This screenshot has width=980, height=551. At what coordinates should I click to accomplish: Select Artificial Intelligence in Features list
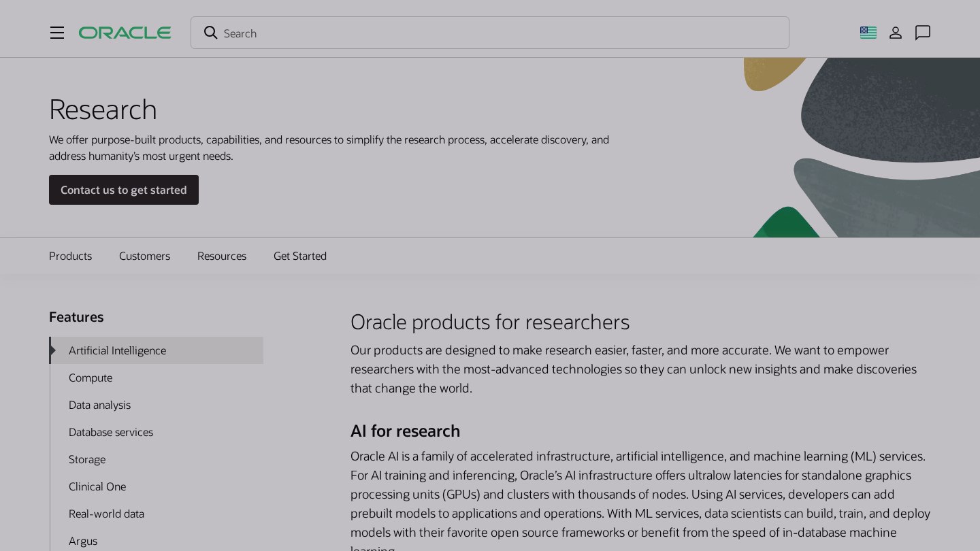[x=157, y=350]
